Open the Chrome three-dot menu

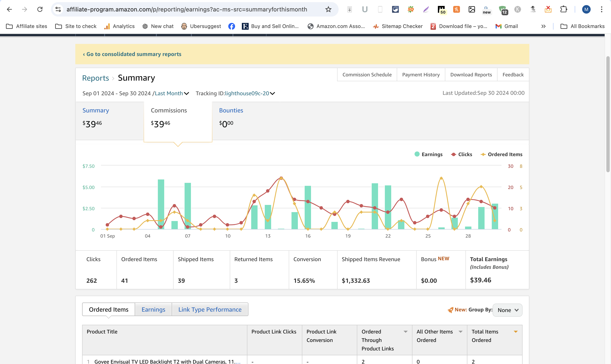coord(602,9)
